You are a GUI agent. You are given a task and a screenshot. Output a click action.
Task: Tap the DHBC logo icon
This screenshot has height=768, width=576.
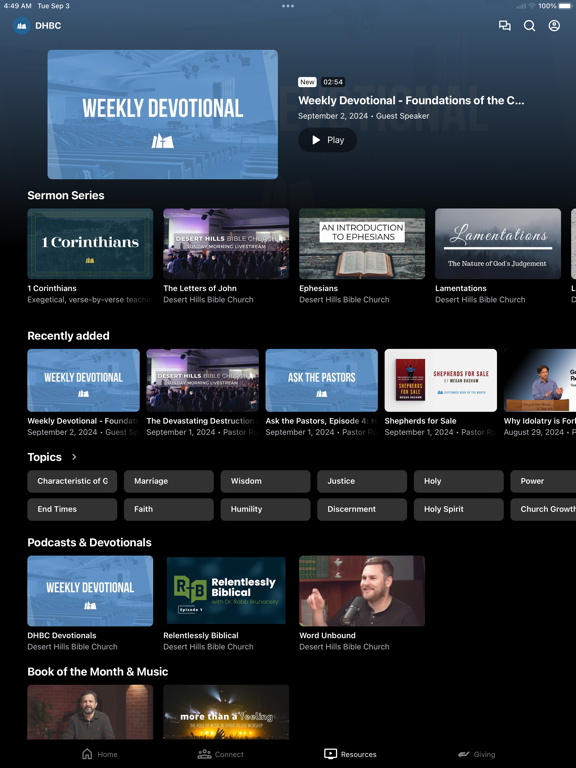[22, 25]
